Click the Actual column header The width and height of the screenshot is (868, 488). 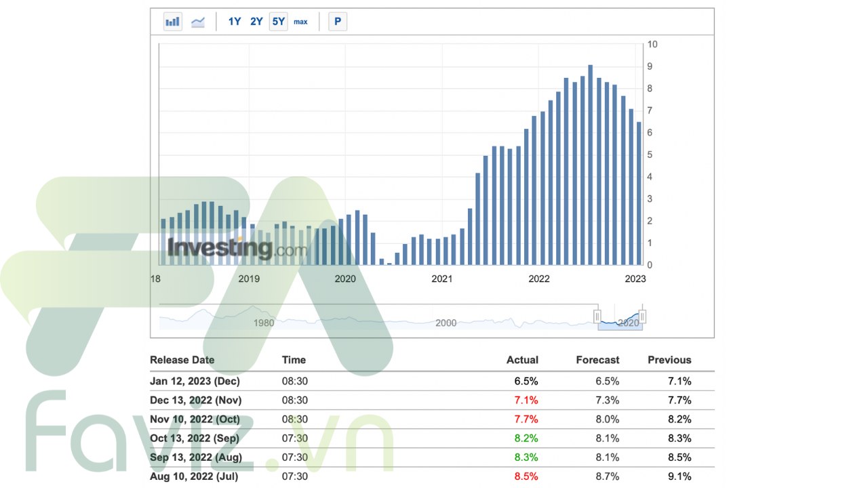click(522, 360)
